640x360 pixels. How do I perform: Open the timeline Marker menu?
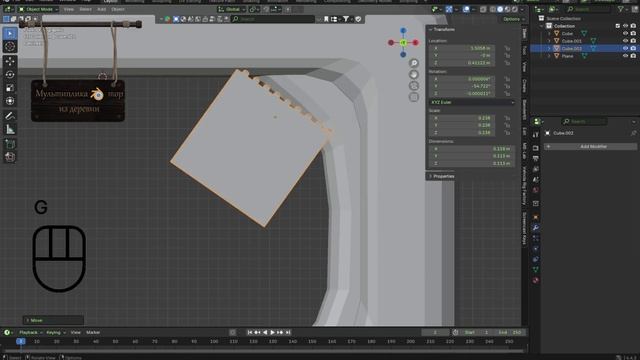[x=93, y=332]
